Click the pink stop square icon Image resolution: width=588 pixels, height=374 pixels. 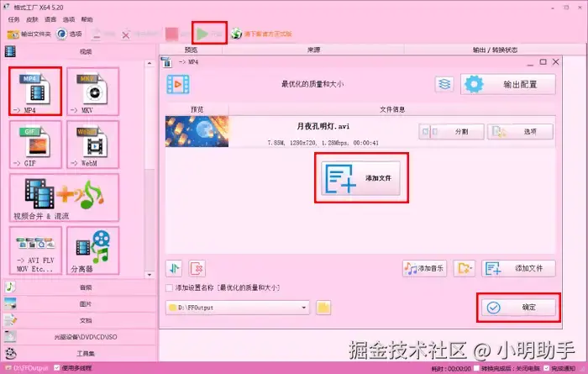pyautogui.click(x=172, y=34)
